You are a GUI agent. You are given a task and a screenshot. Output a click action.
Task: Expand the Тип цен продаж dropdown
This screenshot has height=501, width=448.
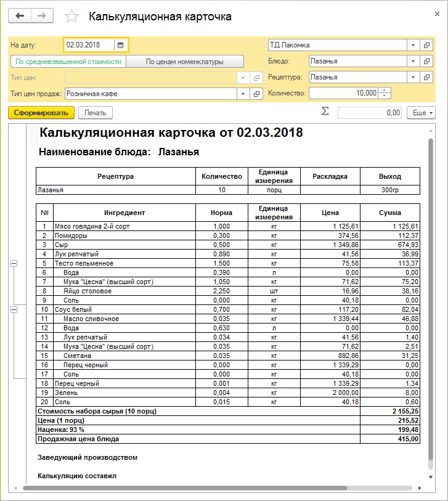pyautogui.click(x=242, y=94)
